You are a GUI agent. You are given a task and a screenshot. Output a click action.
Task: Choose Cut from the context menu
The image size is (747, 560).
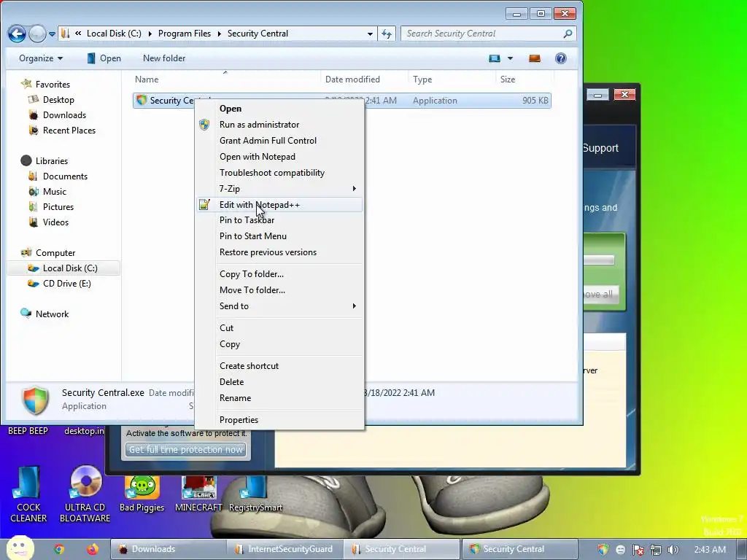coord(279,328)
